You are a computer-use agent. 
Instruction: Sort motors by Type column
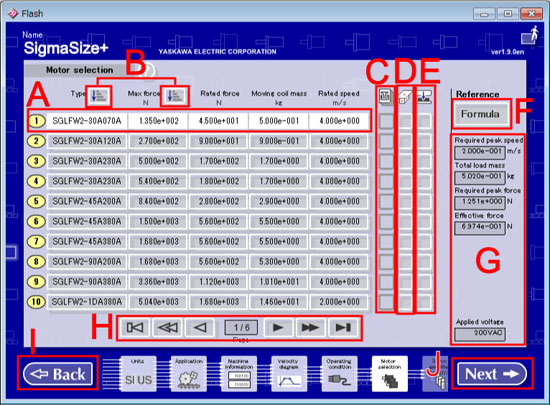click(99, 96)
